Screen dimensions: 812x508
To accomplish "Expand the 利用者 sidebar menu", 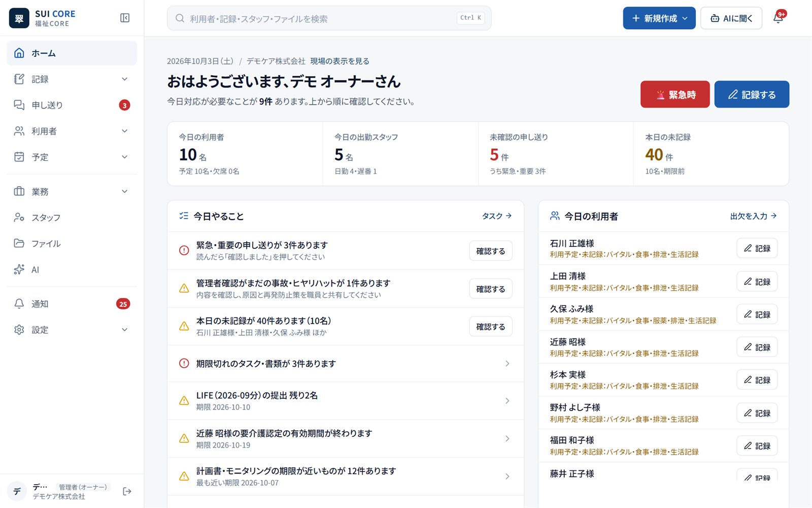I will coord(72,131).
